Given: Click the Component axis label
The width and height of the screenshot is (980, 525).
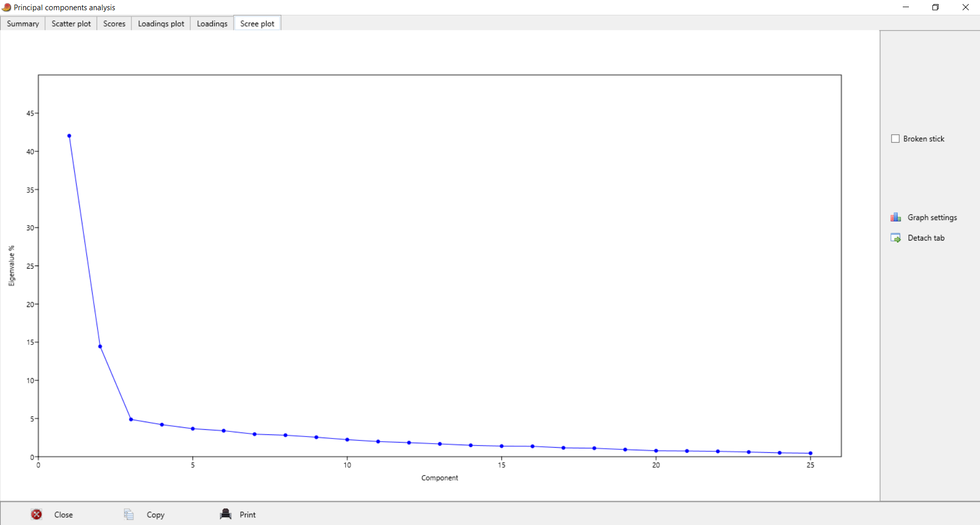Looking at the screenshot, I should pos(439,477).
